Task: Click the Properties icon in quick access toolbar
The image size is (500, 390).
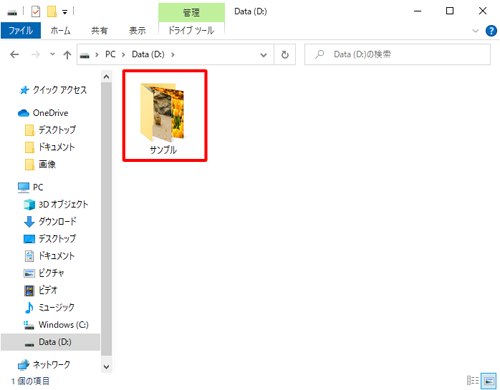Action: point(36,12)
